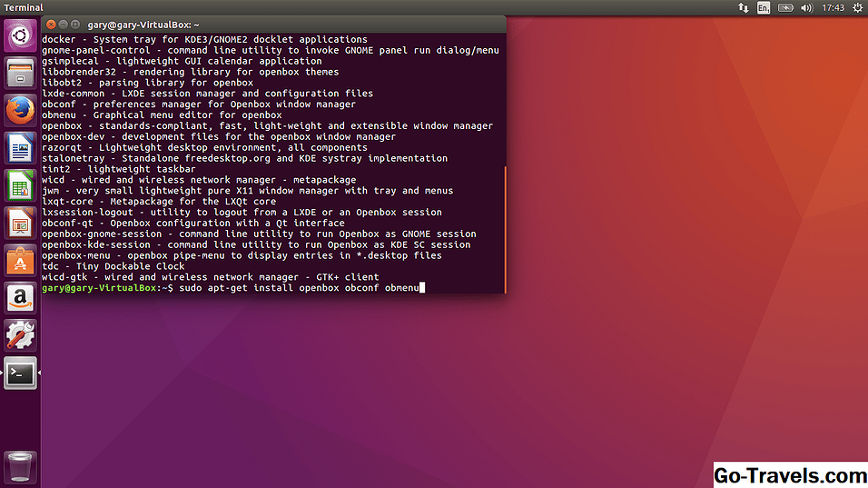This screenshot has height=488, width=868.
Task: Maximize the terminal window
Action: click(x=75, y=25)
